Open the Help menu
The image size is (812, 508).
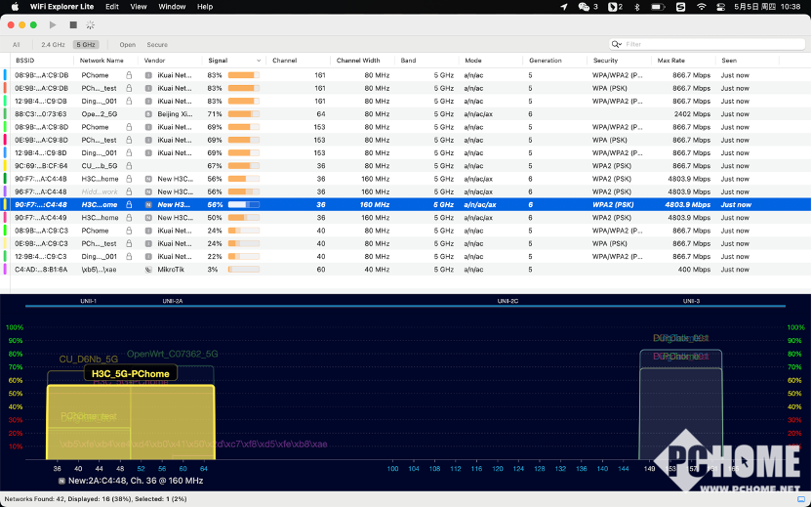205,7
